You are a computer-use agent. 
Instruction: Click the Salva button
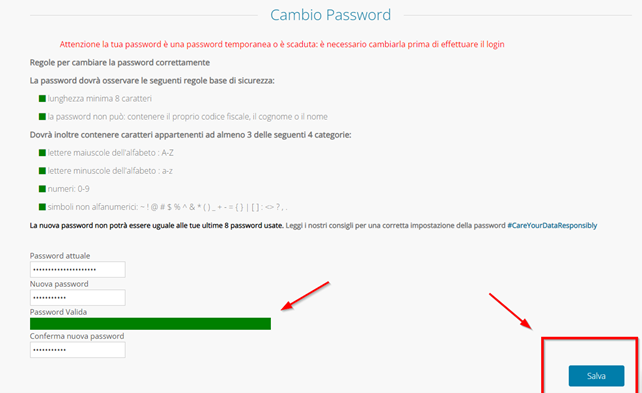pos(596,376)
